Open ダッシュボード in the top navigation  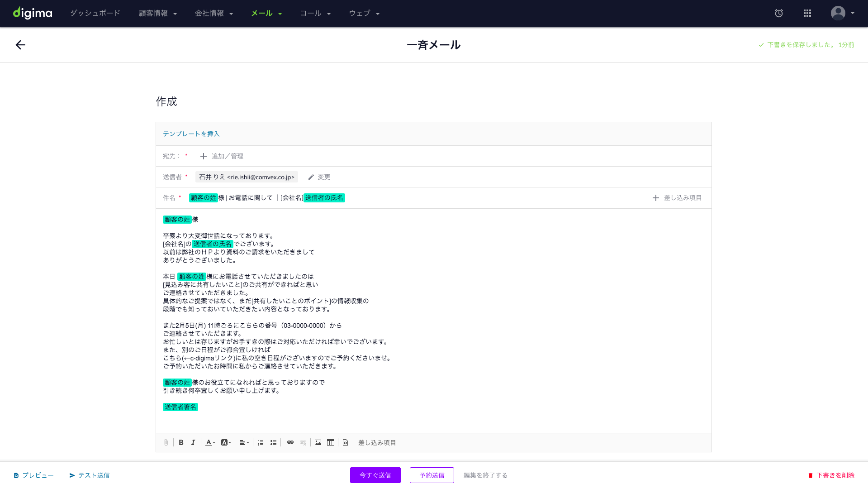95,13
